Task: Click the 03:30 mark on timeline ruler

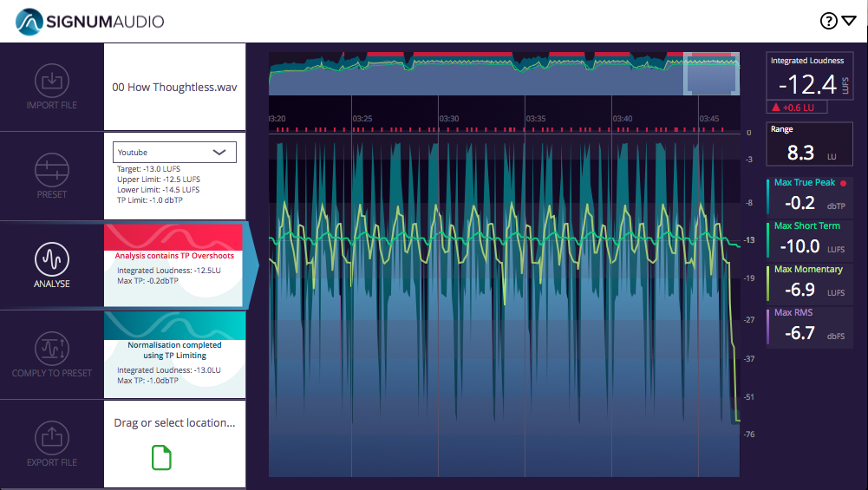Action: coord(449,118)
